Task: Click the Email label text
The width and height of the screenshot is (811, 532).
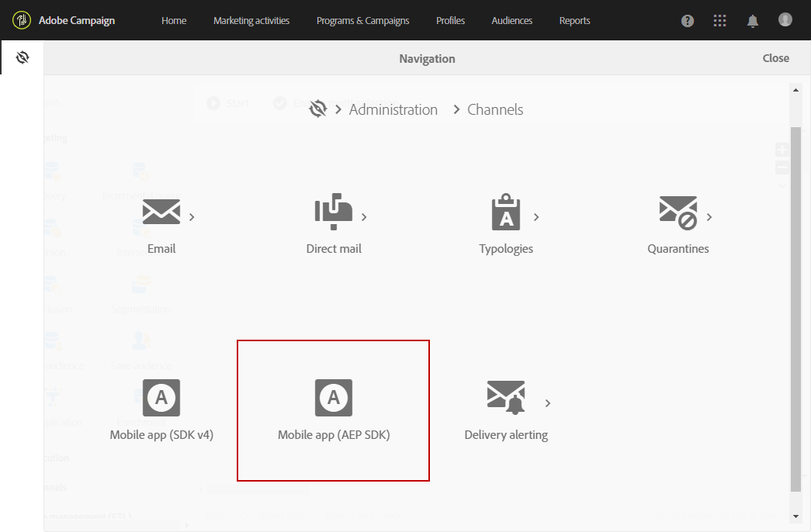Action: coord(161,249)
